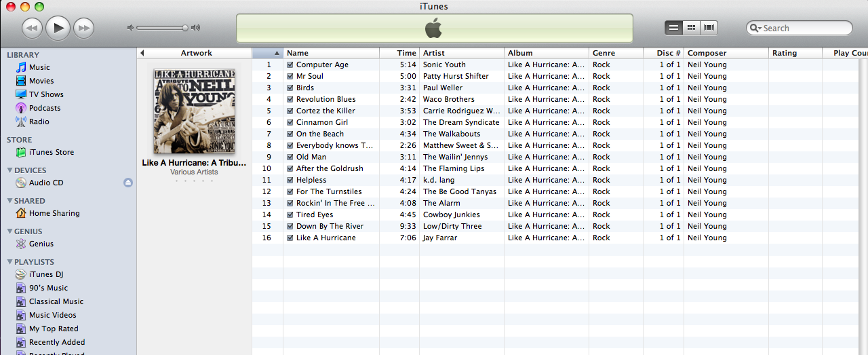Viewport: 868px width, 355px height.
Task: Open the Movies library icon
Action: (x=21, y=81)
